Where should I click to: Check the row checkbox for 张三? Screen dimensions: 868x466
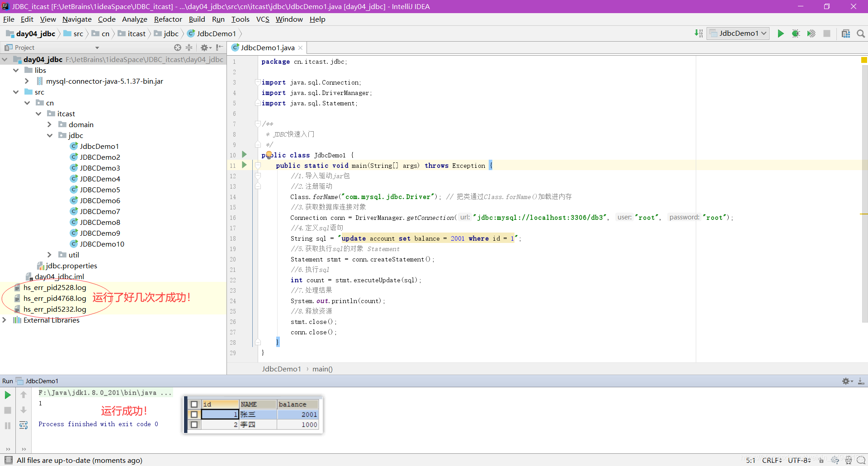(x=194, y=414)
